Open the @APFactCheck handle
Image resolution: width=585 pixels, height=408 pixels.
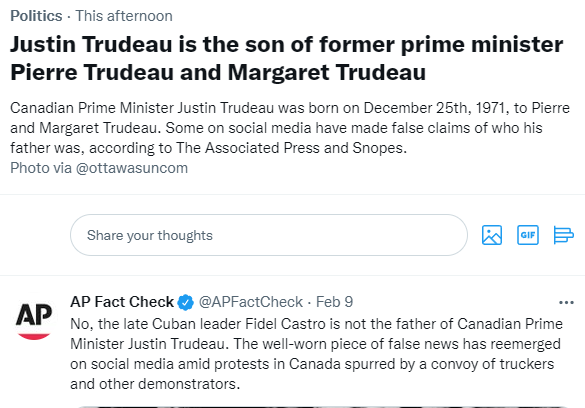(251, 302)
